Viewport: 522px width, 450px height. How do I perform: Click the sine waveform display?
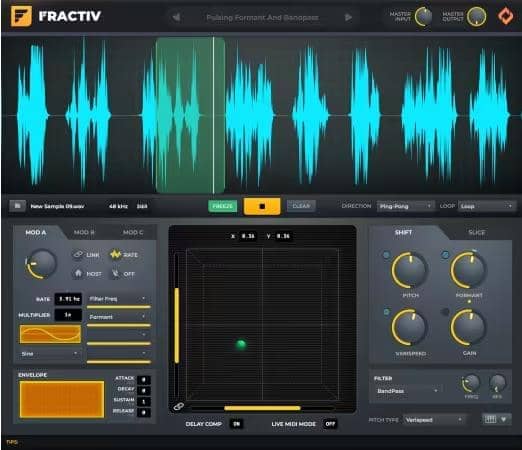click(50, 334)
